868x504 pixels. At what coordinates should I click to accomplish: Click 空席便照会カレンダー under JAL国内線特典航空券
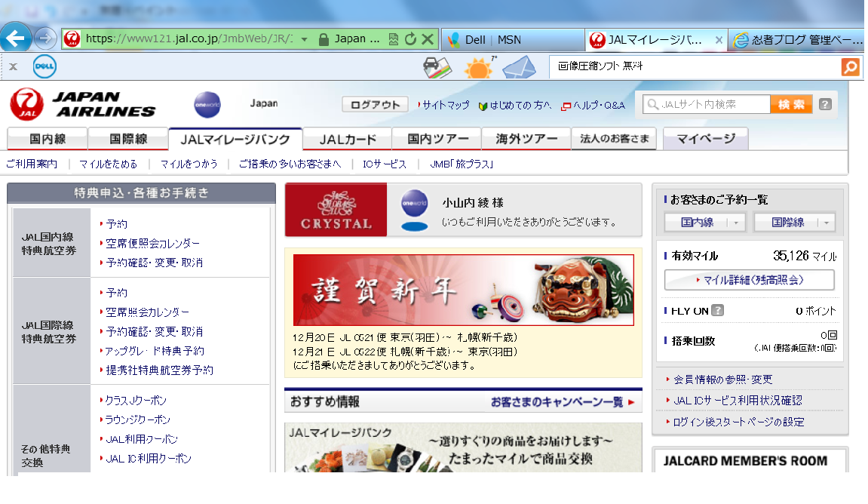click(x=152, y=243)
